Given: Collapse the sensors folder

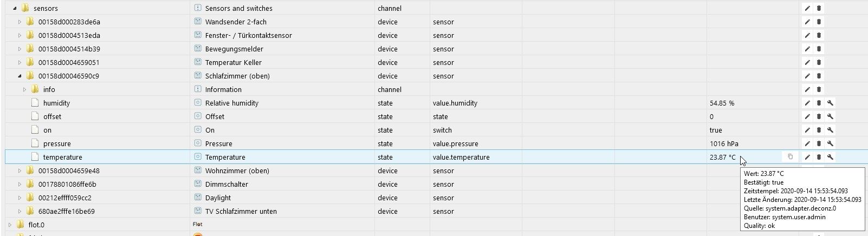Looking at the screenshot, I should pos(15,8).
